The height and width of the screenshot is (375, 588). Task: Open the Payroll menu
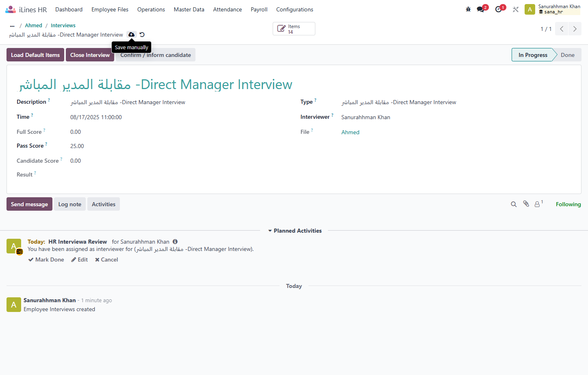click(259, 9)
